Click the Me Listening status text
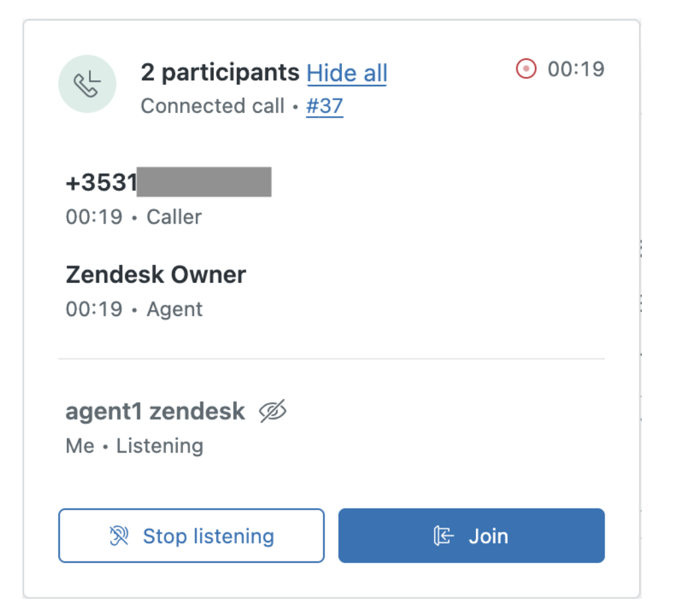The height and width of the screenshot is (616, 677). tap(134, 446)
